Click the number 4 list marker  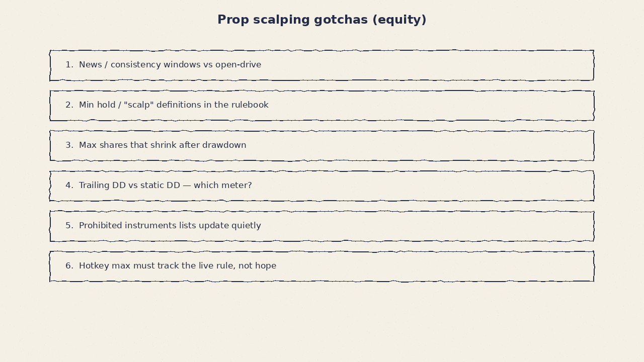click(x=69, y=186)
